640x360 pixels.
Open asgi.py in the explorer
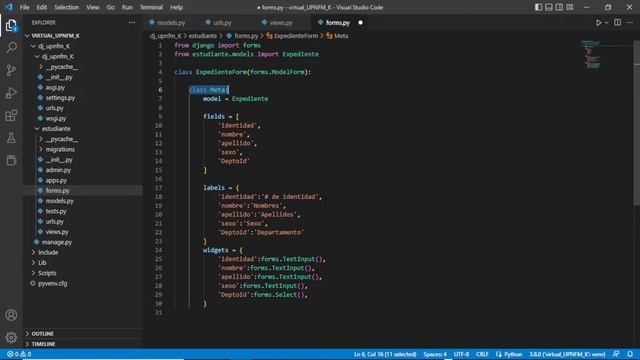pyautogui.click(x=55, y=88)
